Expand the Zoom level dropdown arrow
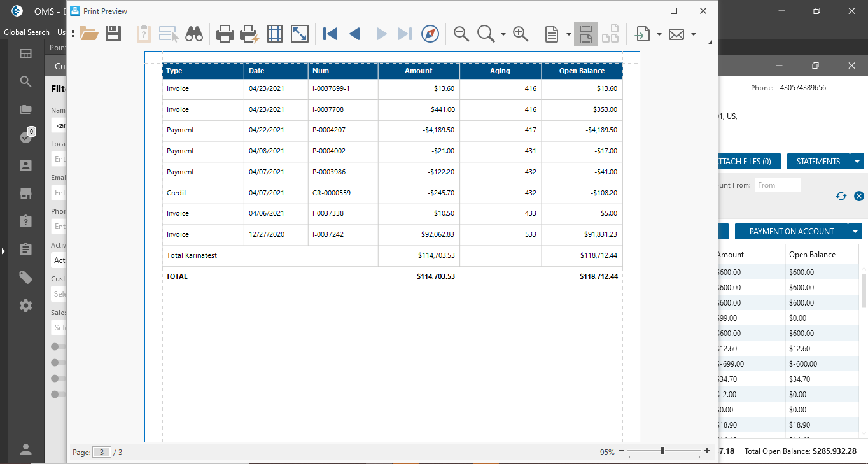The width and height of the screenshot is (868, 464). [503, 34]
